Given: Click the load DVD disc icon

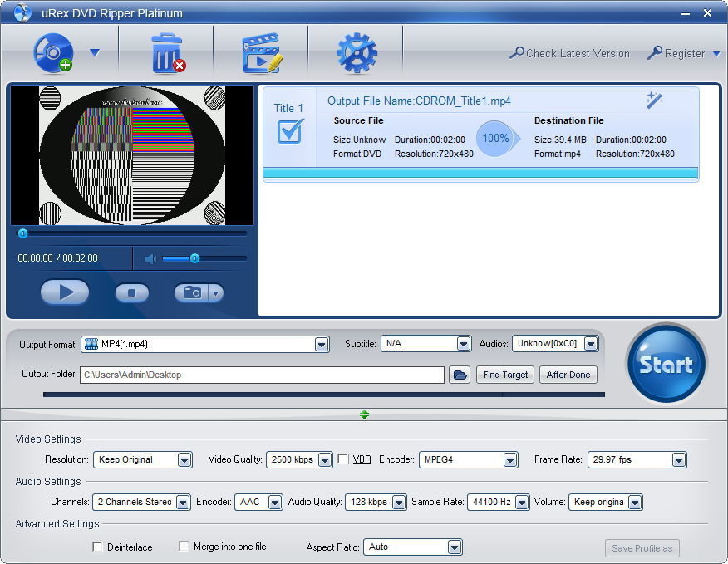Looking at the screenshot, I should 53,53.
